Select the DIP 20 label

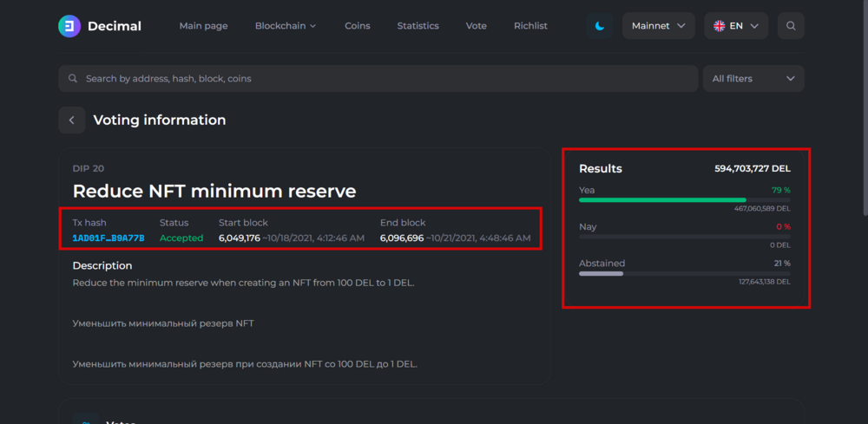(x=89, y=168)
